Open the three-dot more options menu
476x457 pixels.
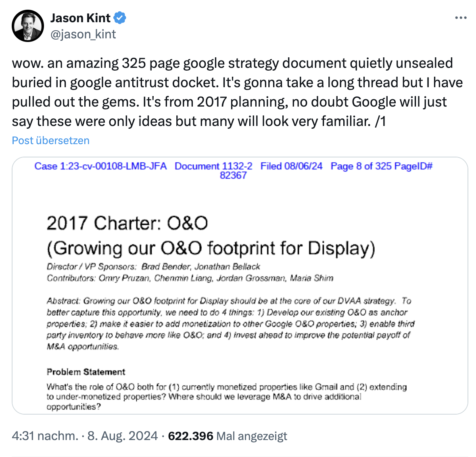click(460, 18)
